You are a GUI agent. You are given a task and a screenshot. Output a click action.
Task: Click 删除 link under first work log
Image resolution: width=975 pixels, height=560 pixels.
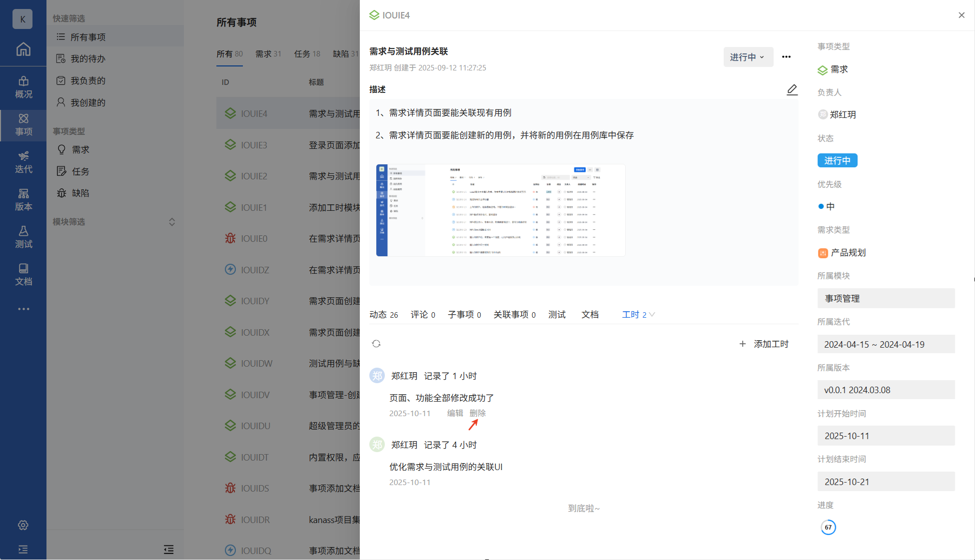(477, 413)
